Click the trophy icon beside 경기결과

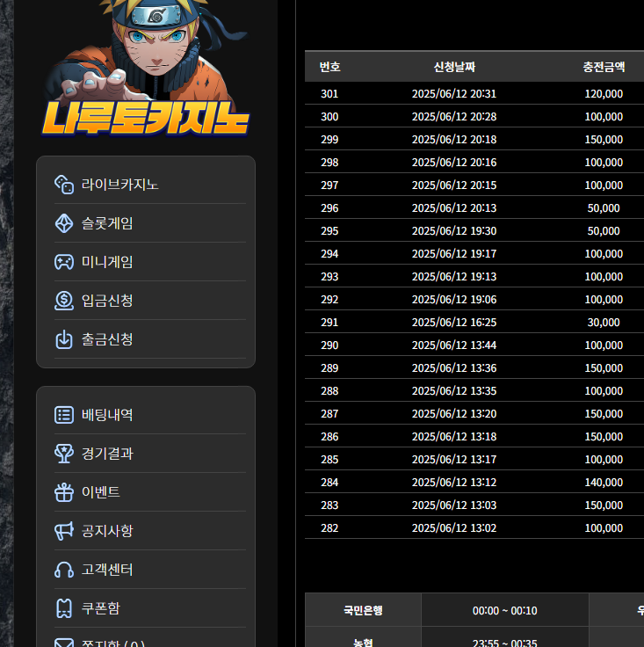tap(64, 454)
